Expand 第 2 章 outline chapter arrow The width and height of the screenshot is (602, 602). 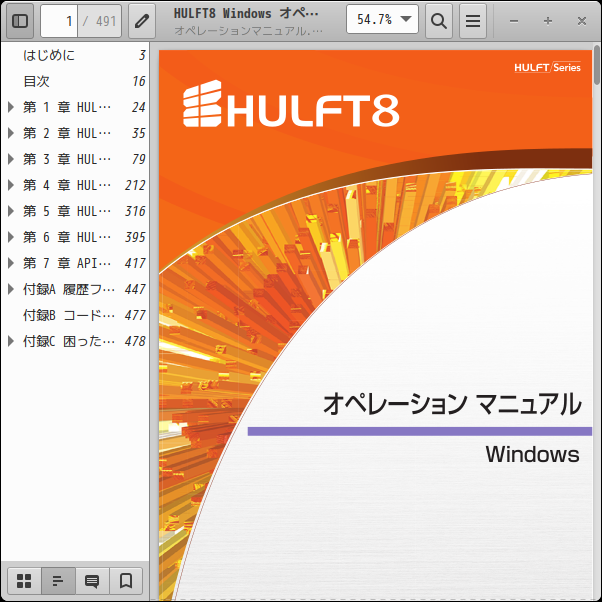pos(11,133)
